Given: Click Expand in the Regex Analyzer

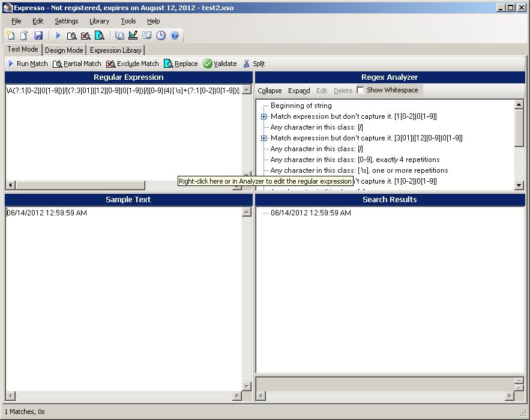Looking at the screenshot, I should click(298, 91).
